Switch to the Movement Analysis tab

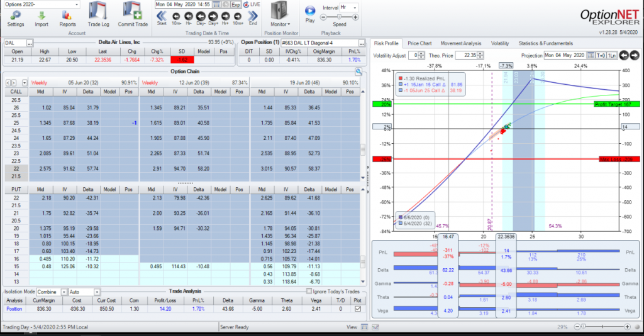pyautogui.click(x=461, y=43)
